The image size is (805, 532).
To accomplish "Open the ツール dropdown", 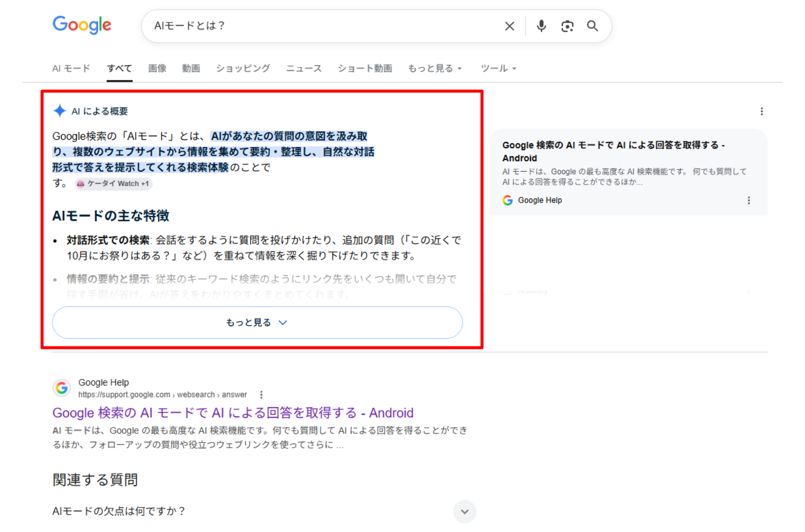I will pos(498,68).
